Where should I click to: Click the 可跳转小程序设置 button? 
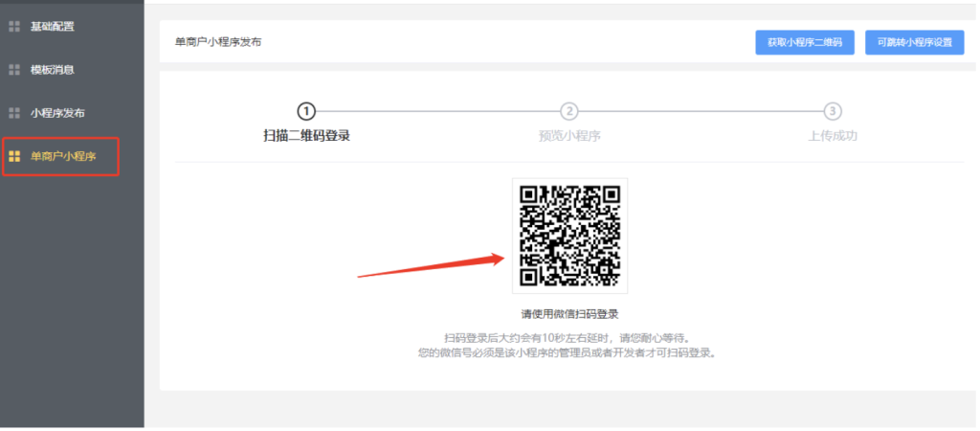click(914, 42)
